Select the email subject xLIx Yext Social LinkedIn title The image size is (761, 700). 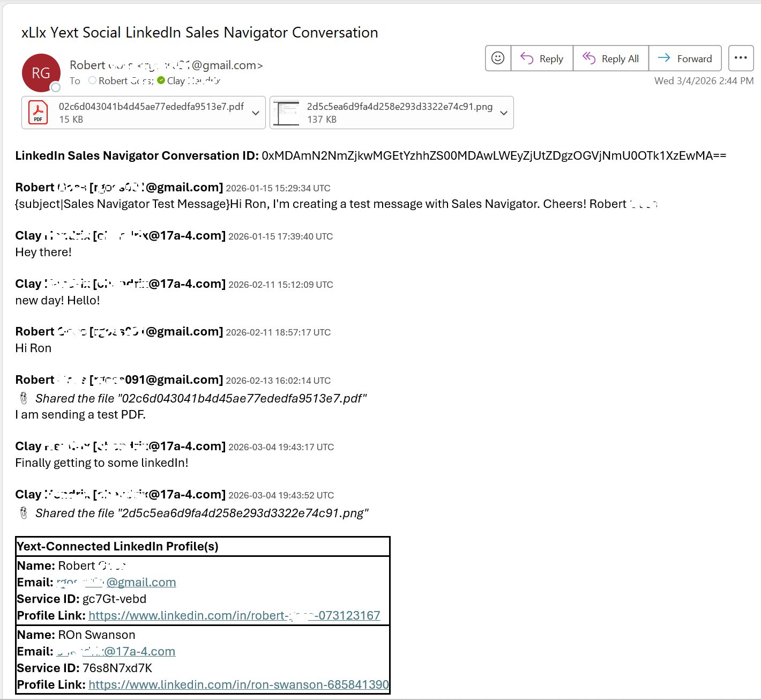tap(199, 32)
